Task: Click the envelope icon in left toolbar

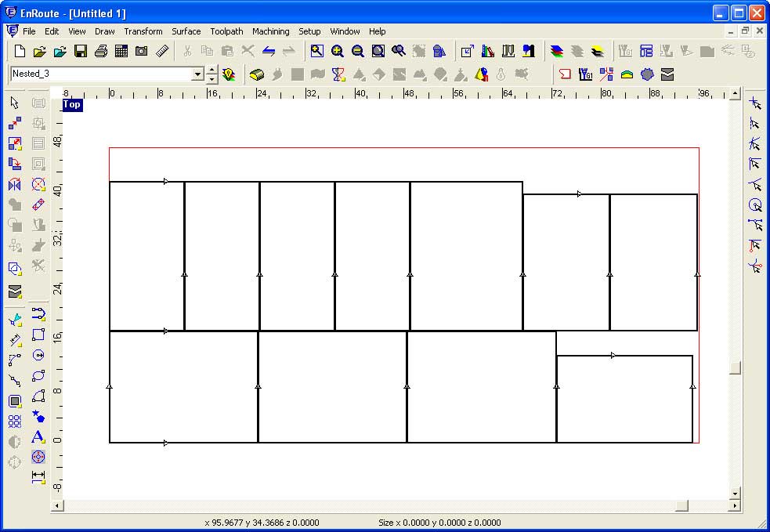Action: (15, 291)
